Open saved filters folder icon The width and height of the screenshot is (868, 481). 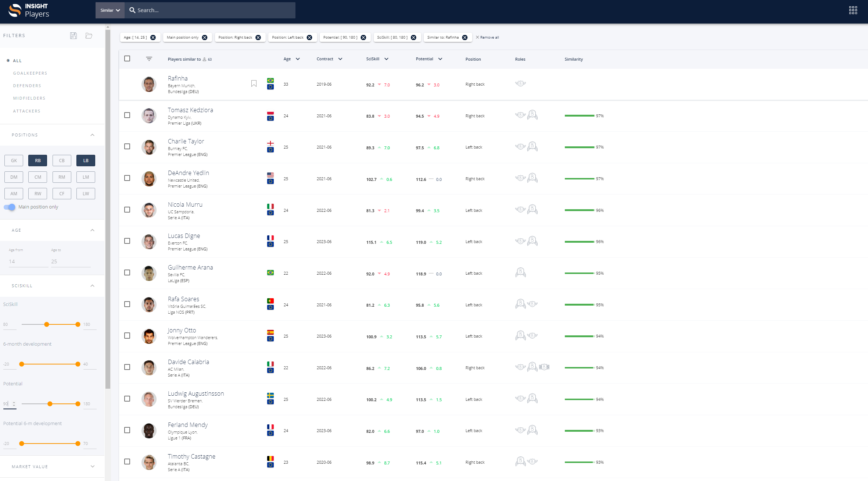tap(89, 36)
